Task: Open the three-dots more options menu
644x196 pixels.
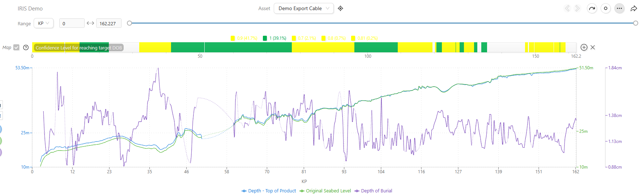Action: (619, 8)
